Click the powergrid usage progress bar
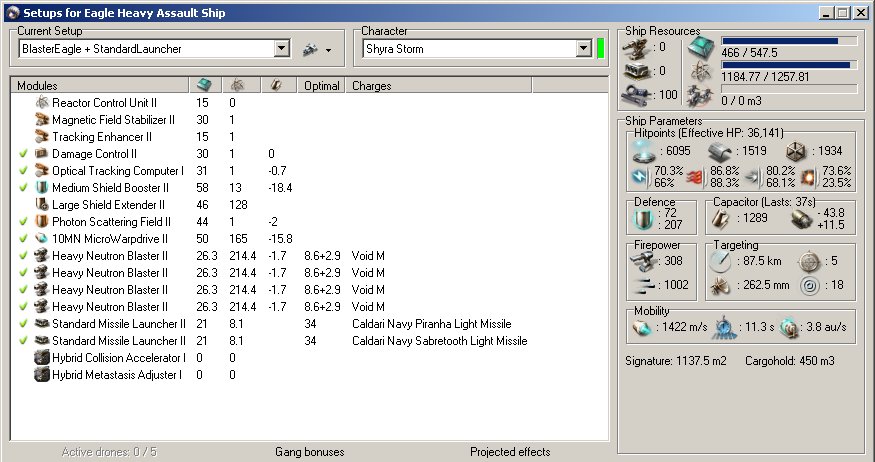This screenshot has width=875, height=462. point(789,65)
